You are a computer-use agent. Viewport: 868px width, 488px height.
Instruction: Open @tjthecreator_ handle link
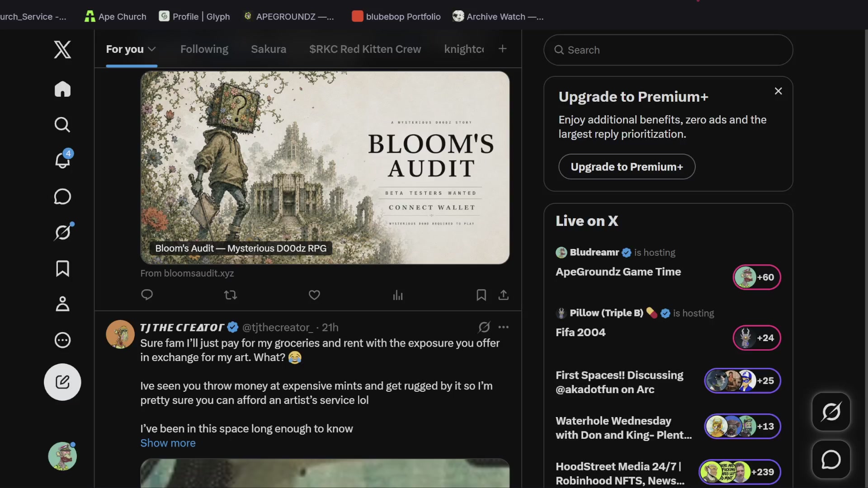(277, 328)
